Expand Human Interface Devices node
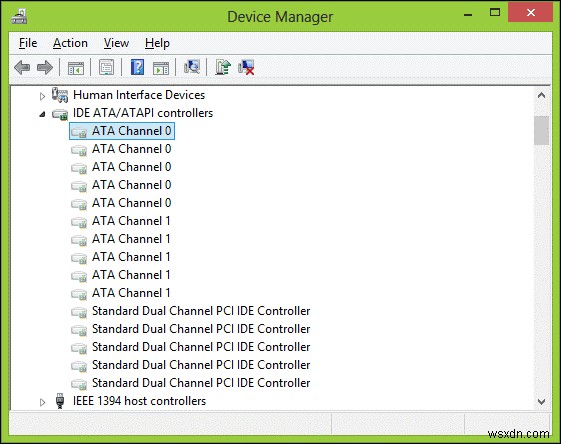This screenshot has height=444, width=561. (x=42, y=96)
